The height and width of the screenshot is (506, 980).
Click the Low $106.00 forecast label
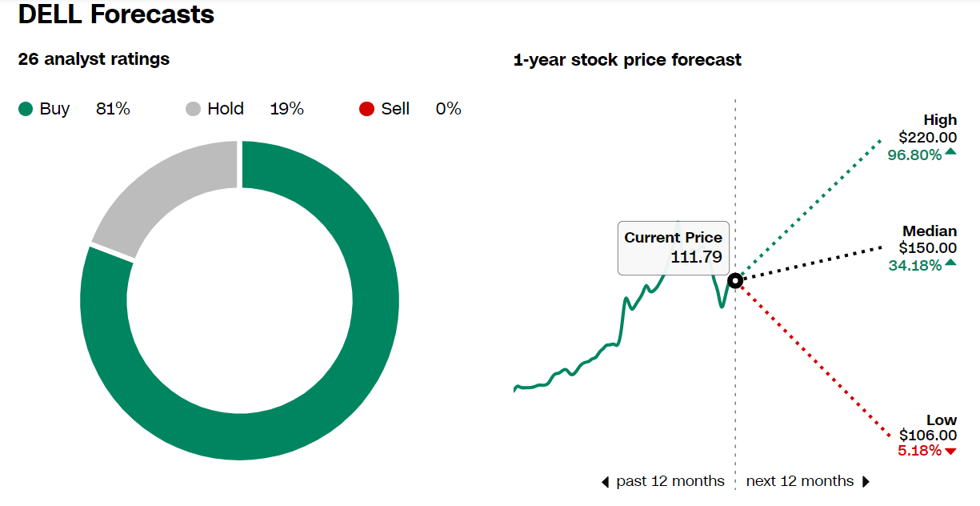coord(927,436)
